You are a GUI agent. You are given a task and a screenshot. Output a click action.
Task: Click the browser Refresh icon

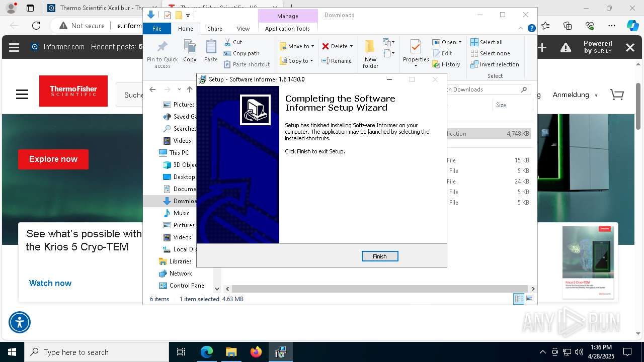click(36, 26)
